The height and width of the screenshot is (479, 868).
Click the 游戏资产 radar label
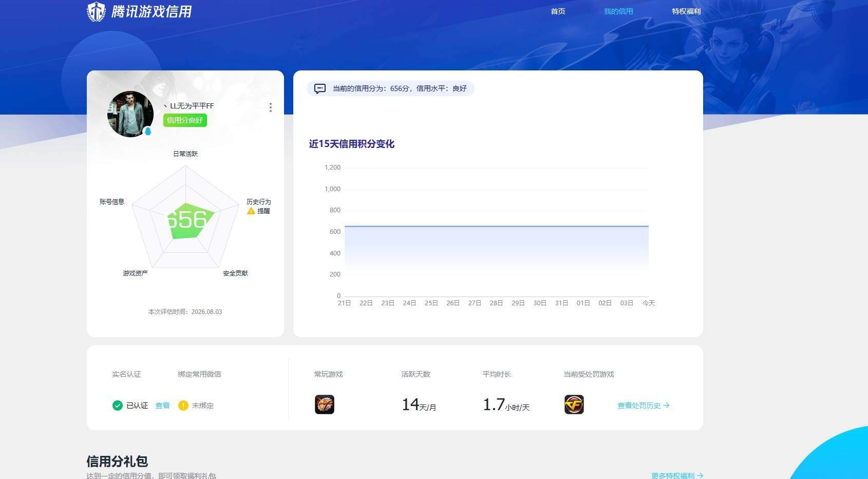[x=135, y=273]
